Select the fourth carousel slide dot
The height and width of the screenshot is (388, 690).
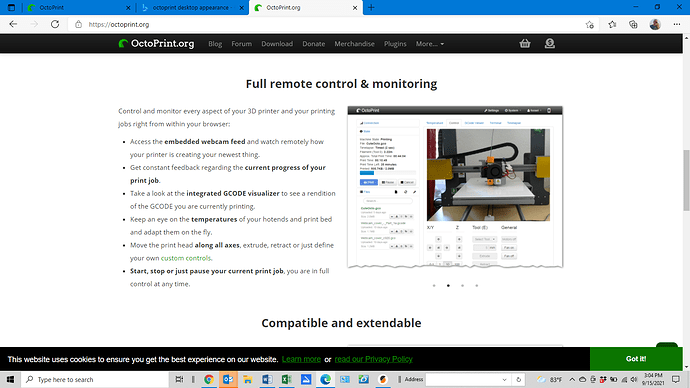[x=476, y=286]
